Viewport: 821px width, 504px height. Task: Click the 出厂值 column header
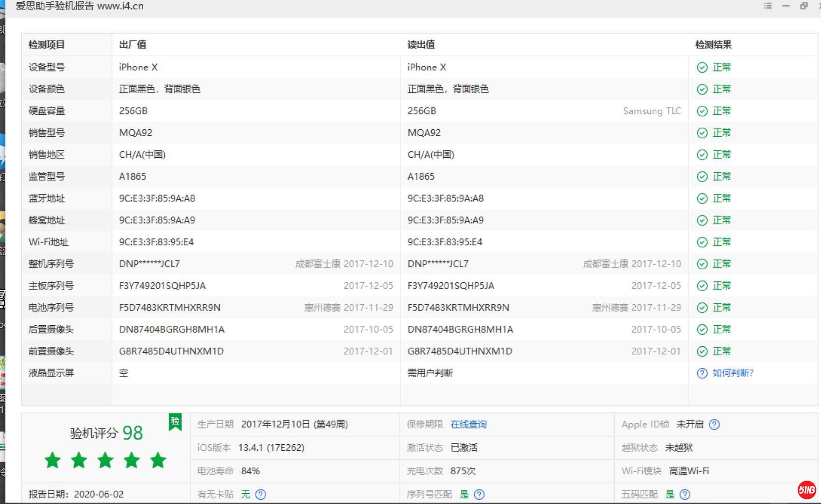tap(133, 45)
